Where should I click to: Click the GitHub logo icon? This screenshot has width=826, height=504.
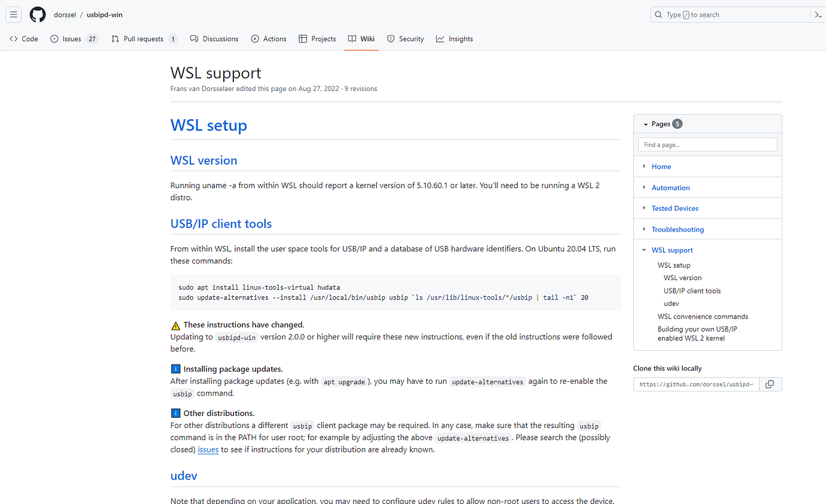click(38, 15)
